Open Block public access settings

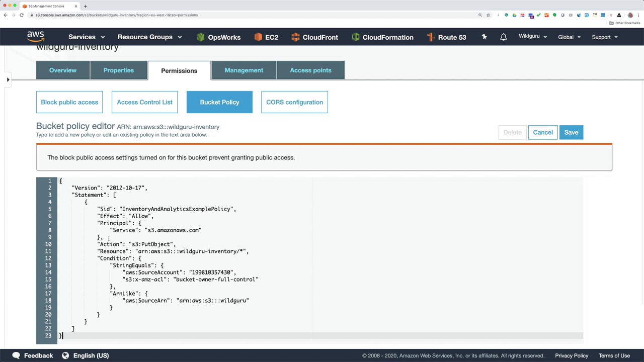point(69,102)
